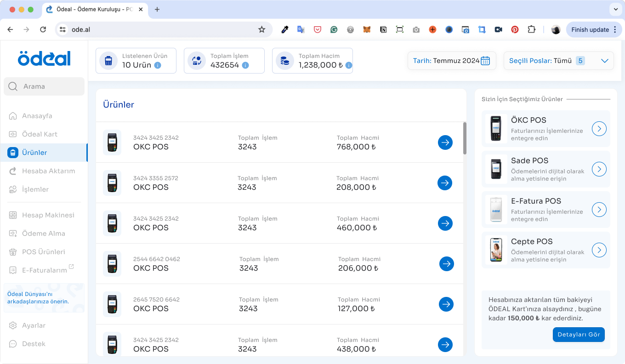Click the Detayları Gör button
The width and height of the screenshot is (625, 364).
pyautogui.click(x=579, y=335)
